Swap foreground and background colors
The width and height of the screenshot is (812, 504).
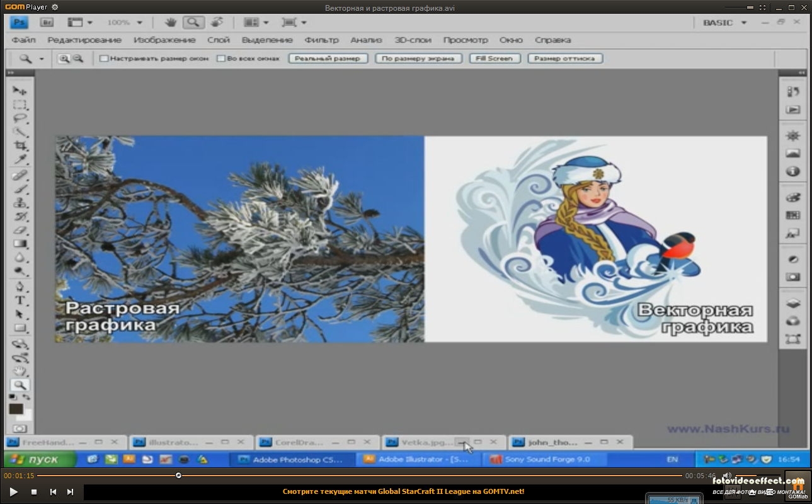pos(26,397)
